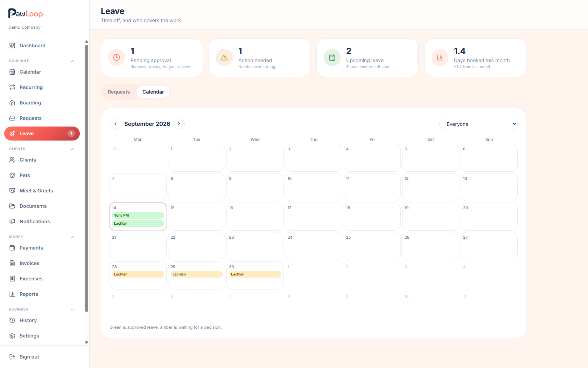Click the sidebar scrollbar down arrow
The width and height of the screenshot is (588, 368).
tap(86, 343)
